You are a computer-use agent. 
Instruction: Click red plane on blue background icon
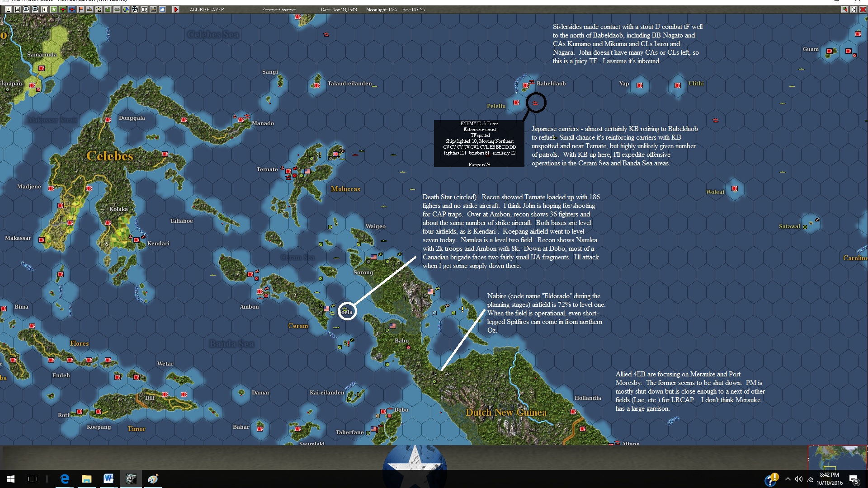[x=71, y=9]
